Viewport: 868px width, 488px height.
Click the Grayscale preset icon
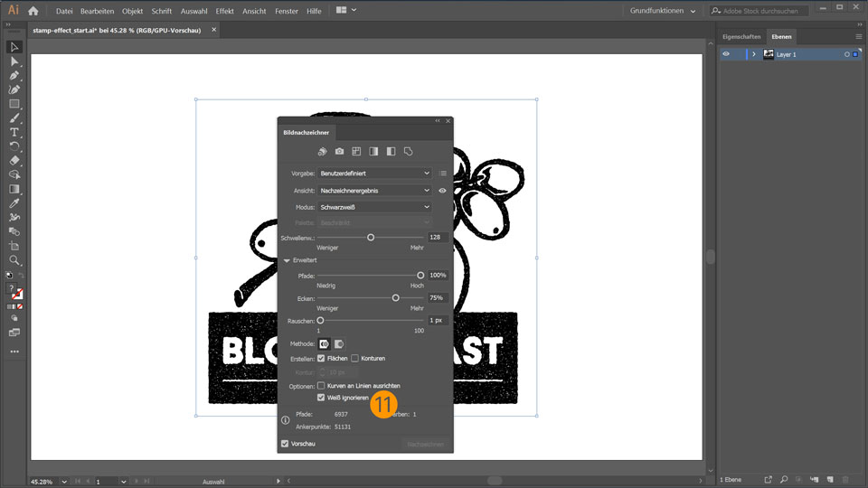(373, 152)
